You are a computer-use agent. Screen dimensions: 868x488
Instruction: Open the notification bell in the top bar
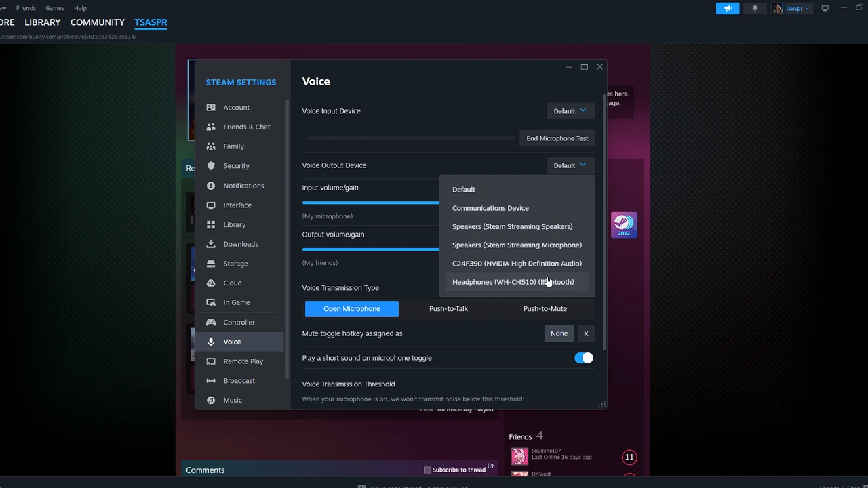(x=755, y=8)
